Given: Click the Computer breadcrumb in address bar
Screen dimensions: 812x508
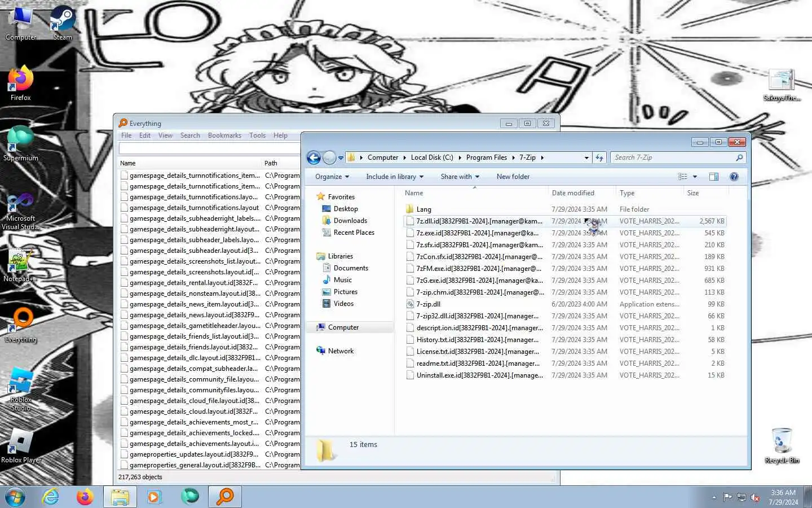Looking at the screenshot, I should coord(383,157).
